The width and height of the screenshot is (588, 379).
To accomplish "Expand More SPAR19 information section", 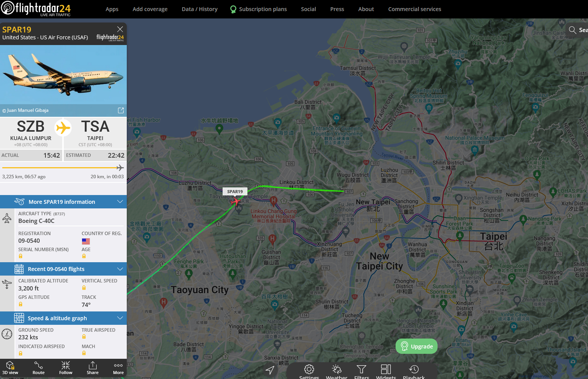I will [x=63, y=202].
